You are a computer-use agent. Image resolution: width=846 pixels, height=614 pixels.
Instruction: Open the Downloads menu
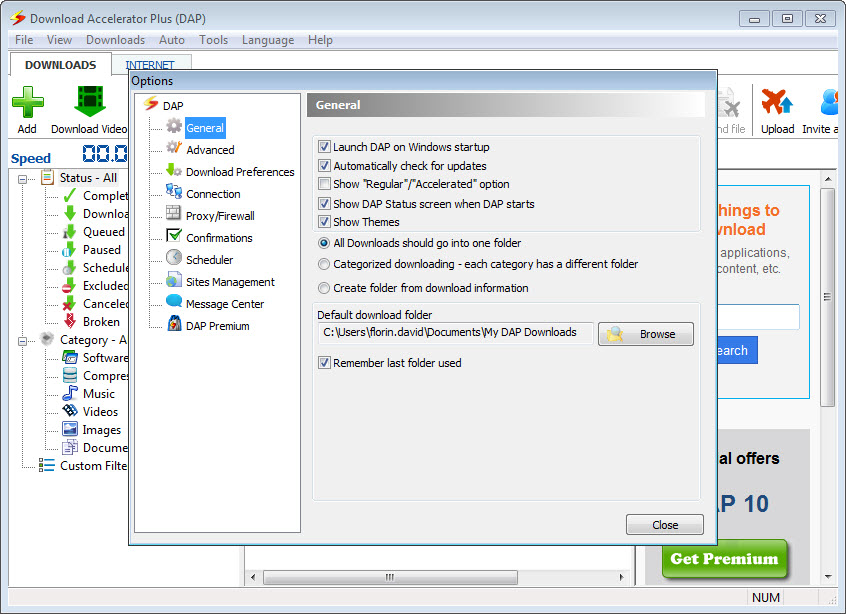[115, 40]
